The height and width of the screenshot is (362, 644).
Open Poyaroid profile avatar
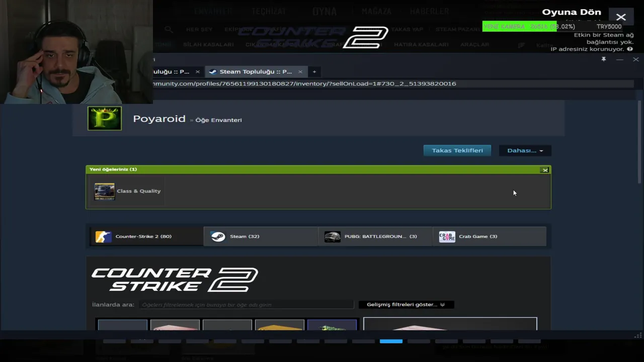(105, 118)
